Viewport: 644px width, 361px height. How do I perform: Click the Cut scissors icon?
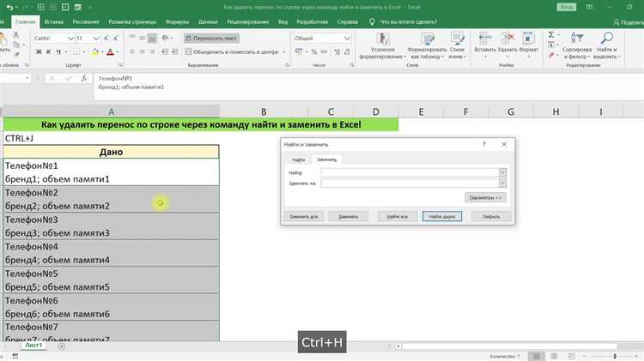point(16,35)
